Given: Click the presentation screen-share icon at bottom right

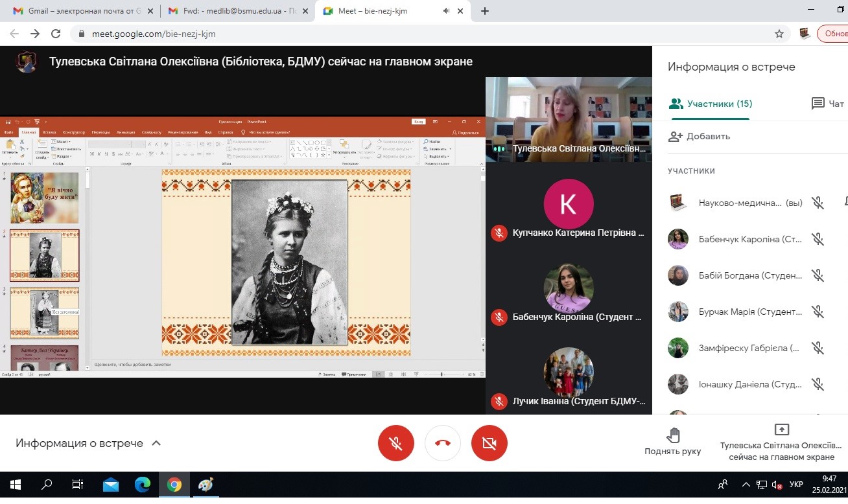Looking at the screenshot, I should tap(781, 430).
